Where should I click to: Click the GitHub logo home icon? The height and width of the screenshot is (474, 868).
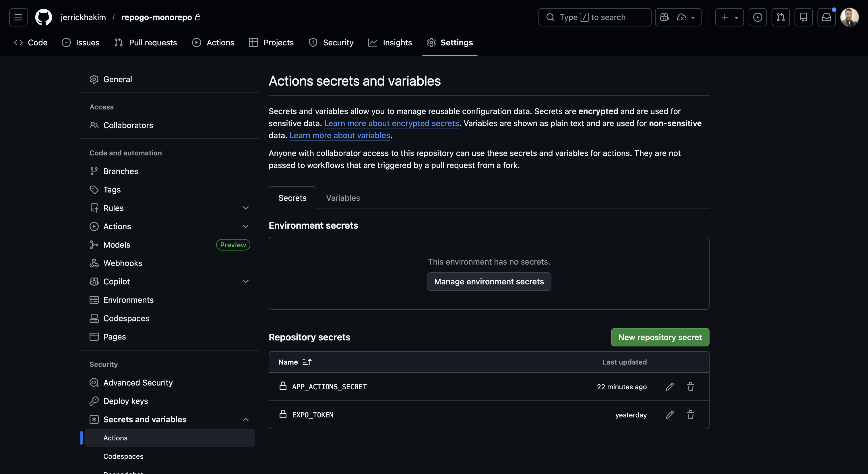pyautogui.click(x=44, y=17)
